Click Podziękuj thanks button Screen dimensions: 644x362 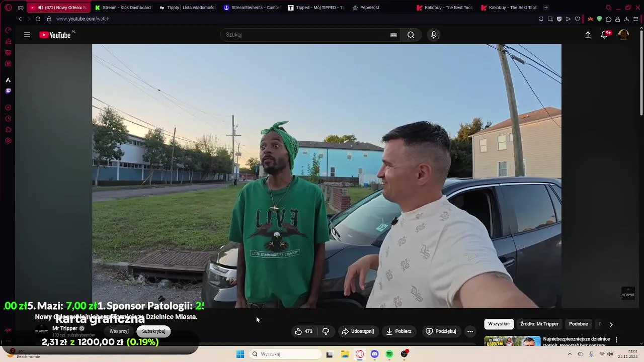click(x=441, y=331)
